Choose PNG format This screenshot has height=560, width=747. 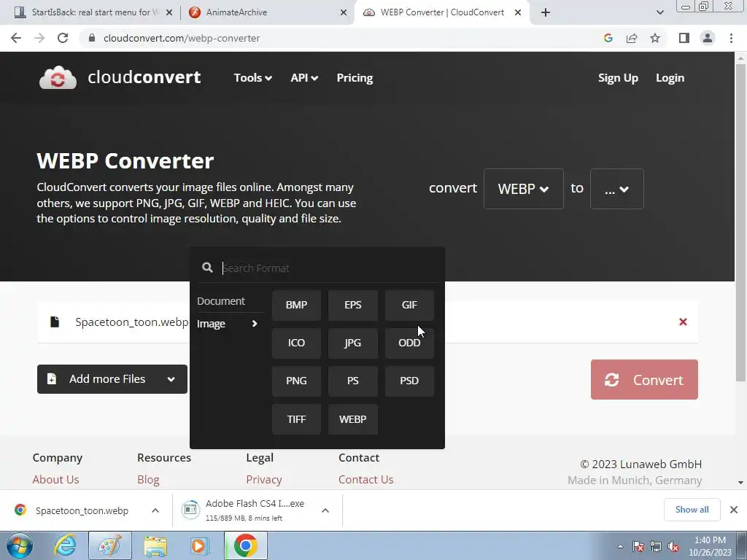(x=296, y=381)
